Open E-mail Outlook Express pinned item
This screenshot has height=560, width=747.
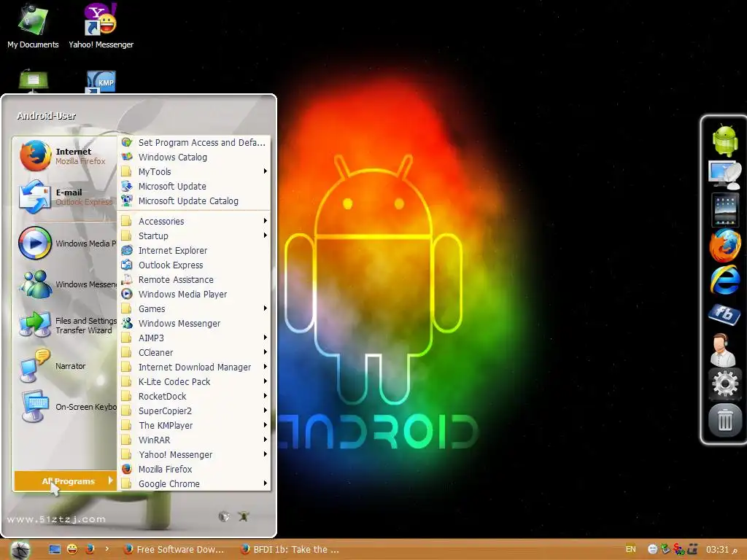click(64, 197)
